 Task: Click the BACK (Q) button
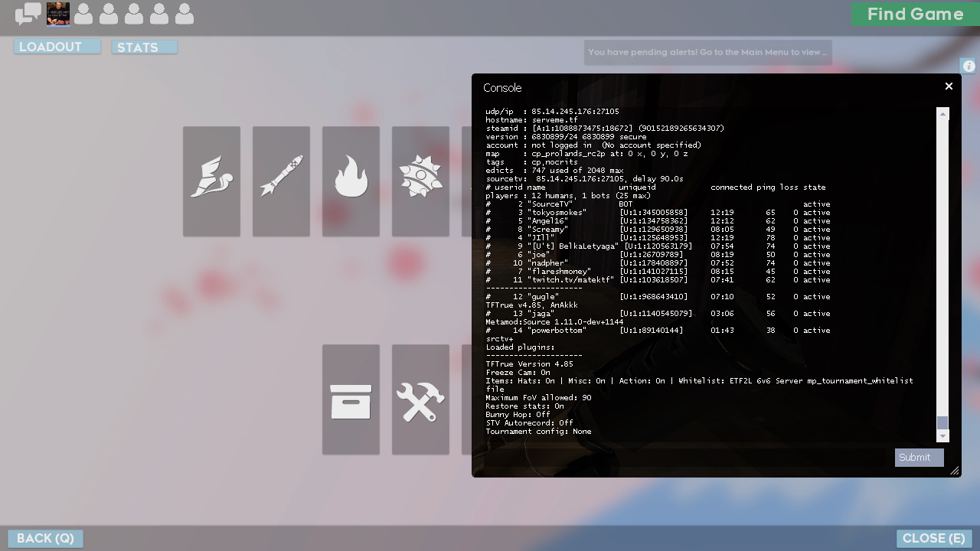pyautogui.click(x=45, y=539)
